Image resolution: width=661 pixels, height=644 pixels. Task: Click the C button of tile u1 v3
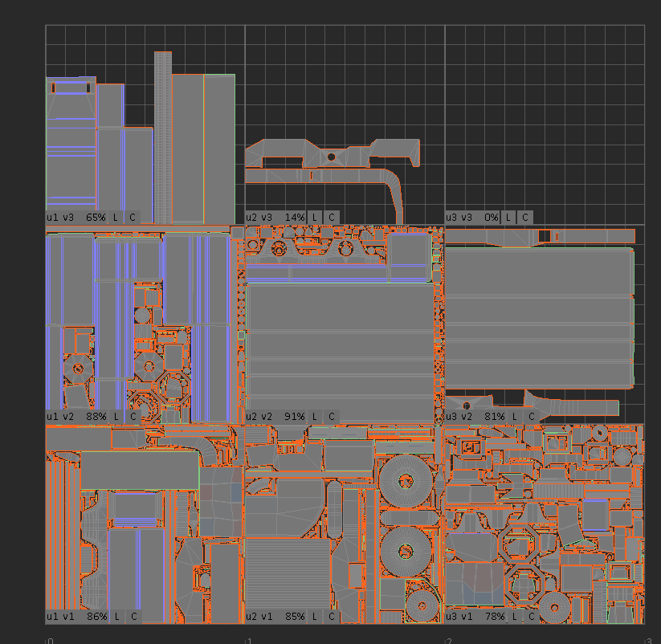[x=133, y=218]
